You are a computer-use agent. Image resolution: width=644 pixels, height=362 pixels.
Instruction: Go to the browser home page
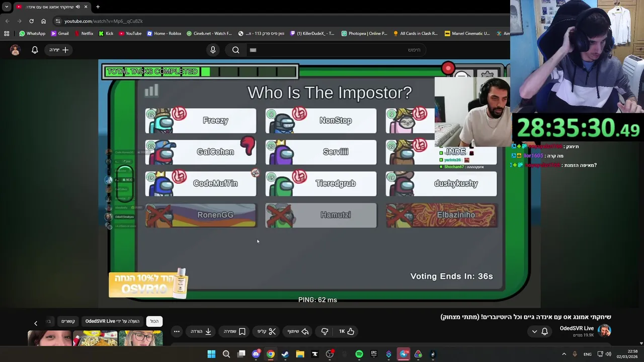click(x=43, y=21)
